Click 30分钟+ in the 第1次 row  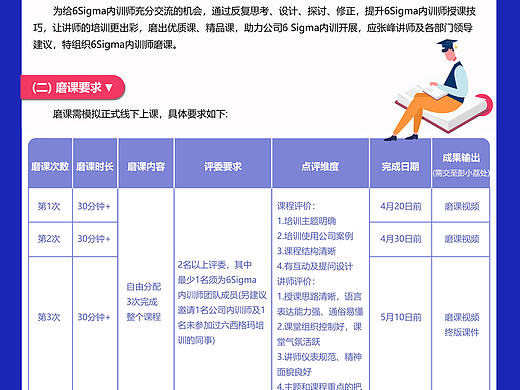tap(94, 206)
